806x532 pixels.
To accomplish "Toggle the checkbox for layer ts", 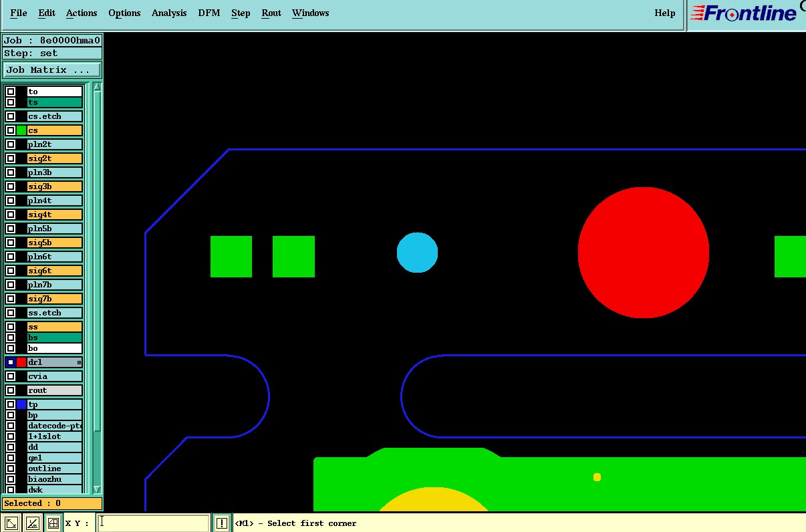I will click(11, 102).
